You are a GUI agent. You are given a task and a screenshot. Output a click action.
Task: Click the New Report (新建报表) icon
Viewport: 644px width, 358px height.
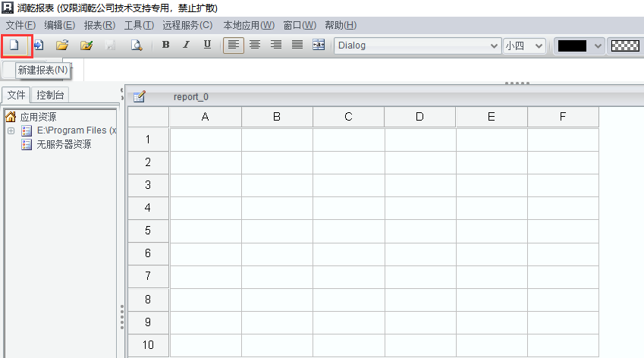point(14,46)
